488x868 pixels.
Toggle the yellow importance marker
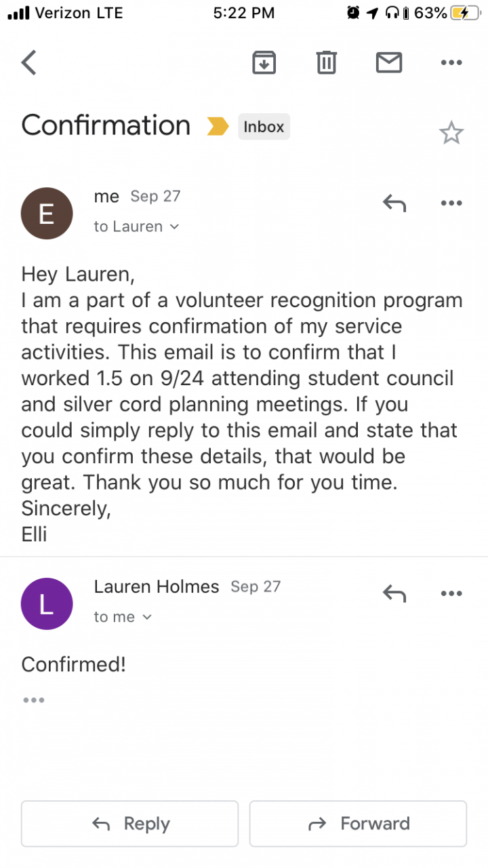pos(218,126)
